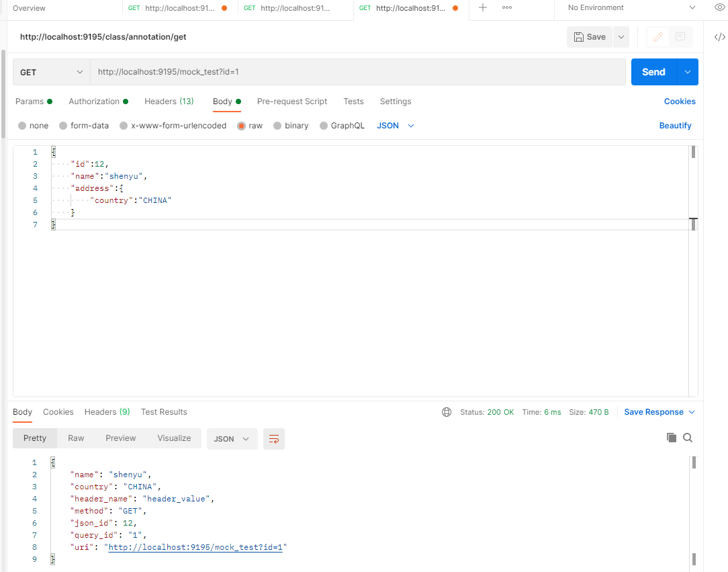Open the request Settings tab
728x572 pixels.
coord(396,101)
